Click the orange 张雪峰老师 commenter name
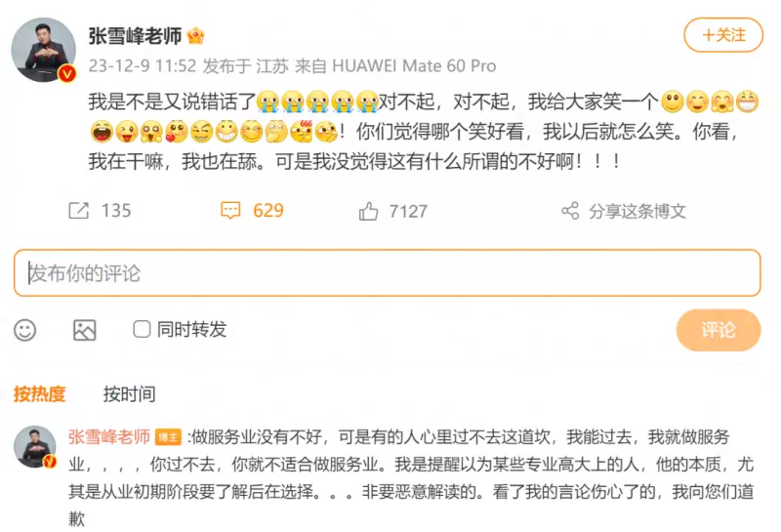The height and width of the screenshot is (532, 781). point(109,437)
